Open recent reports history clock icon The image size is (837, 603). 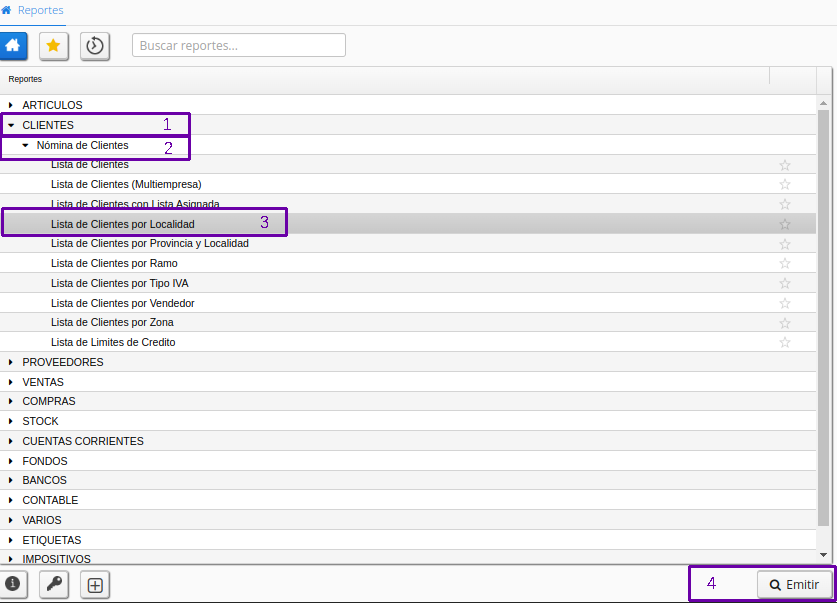point(95,46)
